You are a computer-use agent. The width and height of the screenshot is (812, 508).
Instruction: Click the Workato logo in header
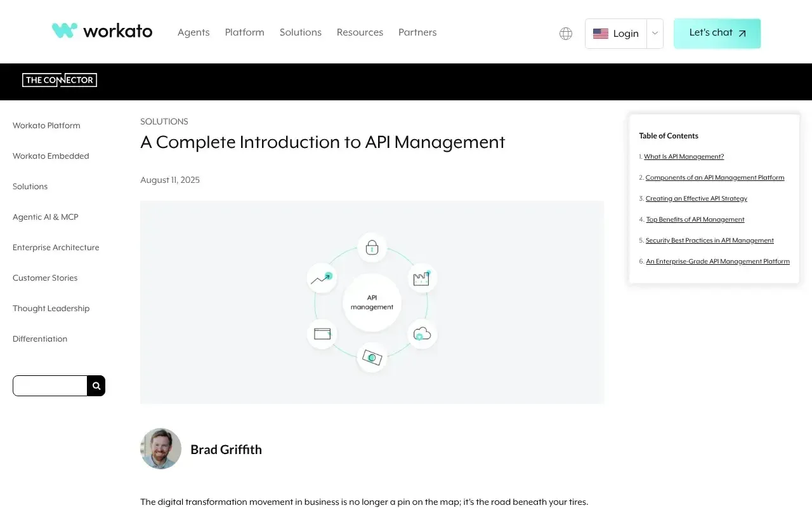pos(102,31)
